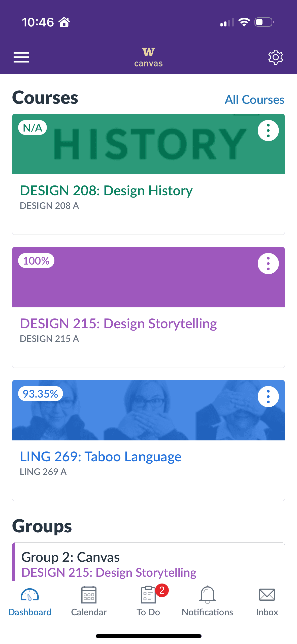Open the navigation hamburger menu
Screen dimensions: 297x644
point(21,57)
